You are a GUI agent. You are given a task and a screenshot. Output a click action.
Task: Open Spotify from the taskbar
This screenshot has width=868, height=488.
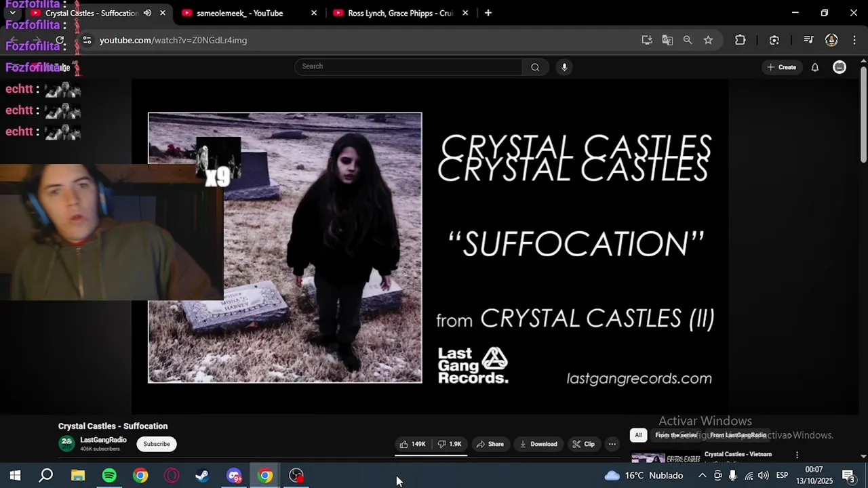(x=109, y=476)
